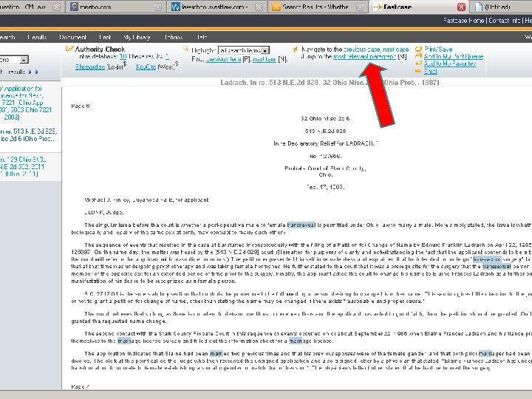
Task: Click Add to My Favorites link
Action: [x=450, y=64]
